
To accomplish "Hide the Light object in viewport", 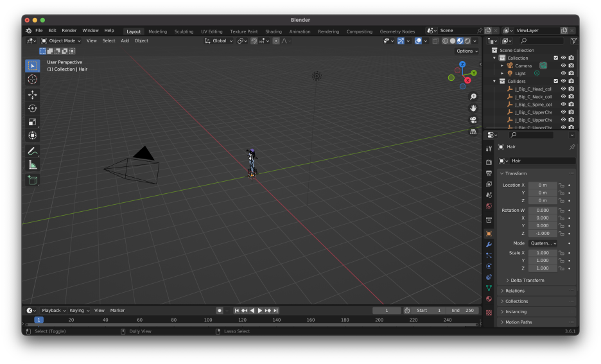I will [564, 73].
